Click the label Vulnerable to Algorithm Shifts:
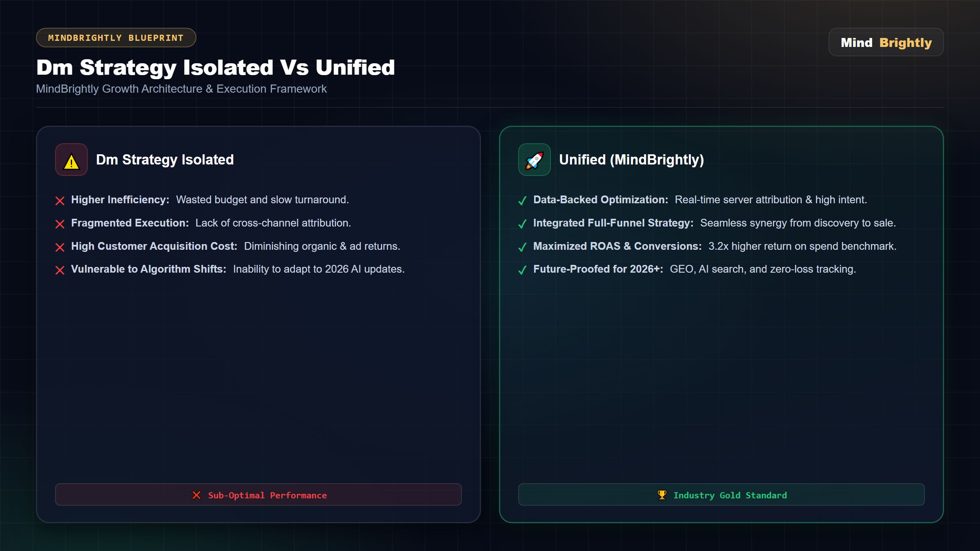 pyautogui.click(x=149, y=269)
